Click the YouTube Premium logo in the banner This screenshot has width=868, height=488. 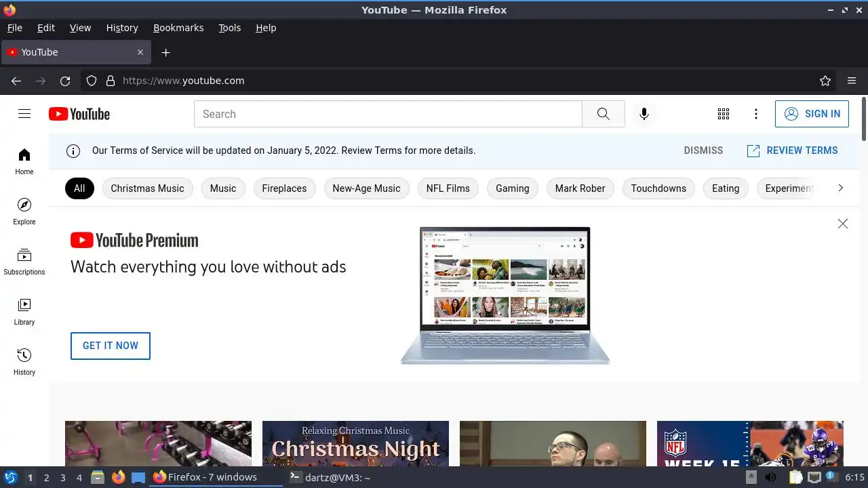click(134, 240)
